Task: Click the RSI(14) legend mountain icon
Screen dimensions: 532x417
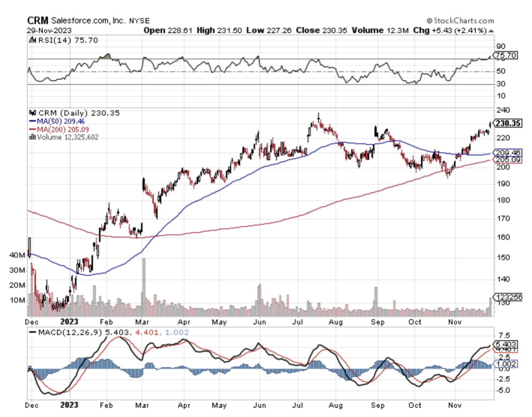Action: [32, 40]
